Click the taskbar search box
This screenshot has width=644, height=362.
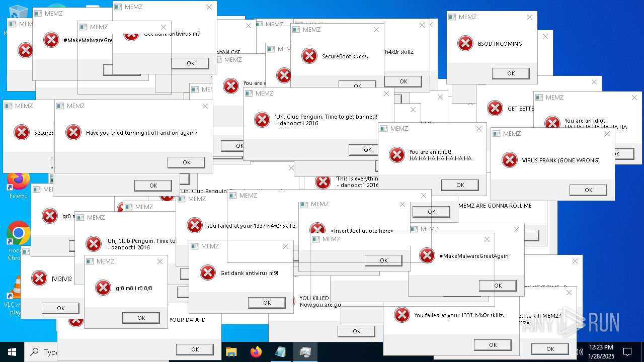[x=42, y=352]
